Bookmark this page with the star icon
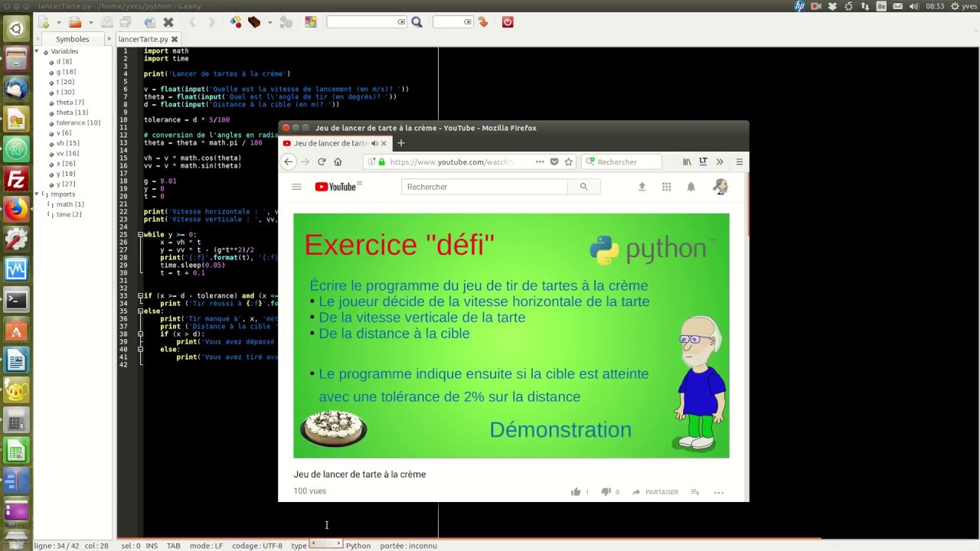Image resolution: width=980 pixels, height=551 pixels. click(568, 161)
